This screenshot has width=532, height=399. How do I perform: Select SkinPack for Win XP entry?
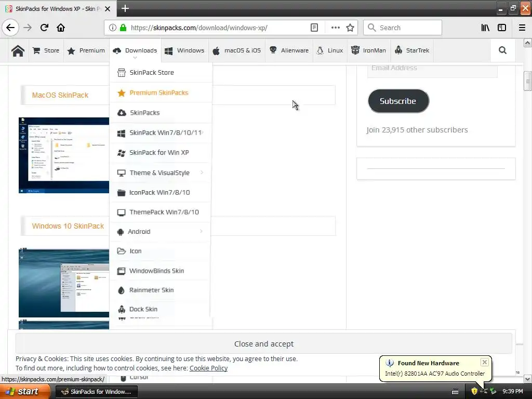coord(161,153)
